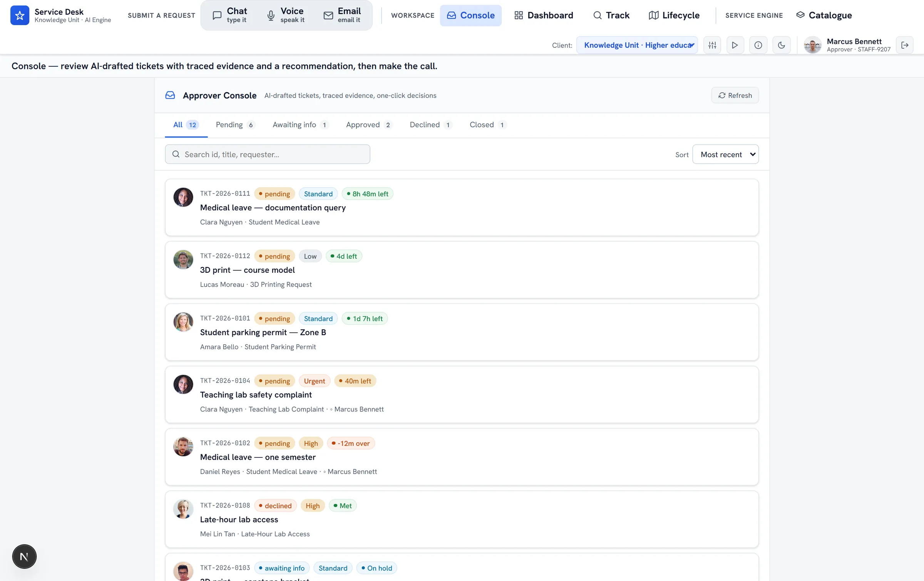
Task: Click avatar on TKT-2026-0111 card
Action: 183,197
